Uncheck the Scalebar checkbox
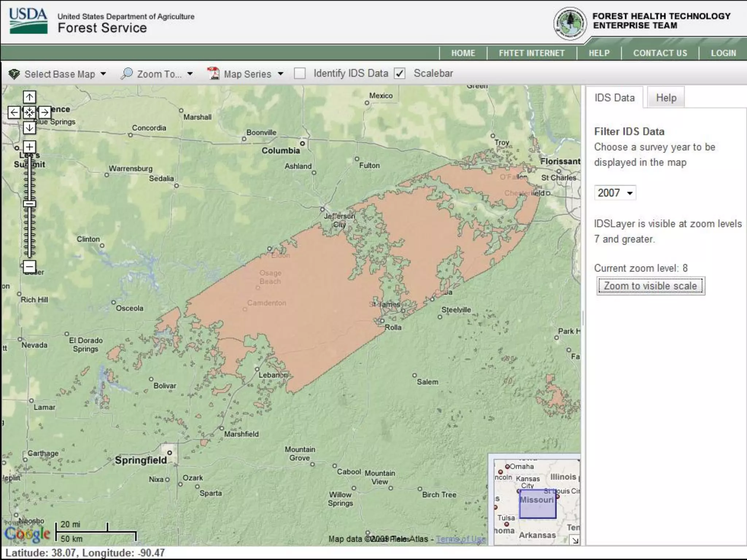 click(x=400, y=74)
